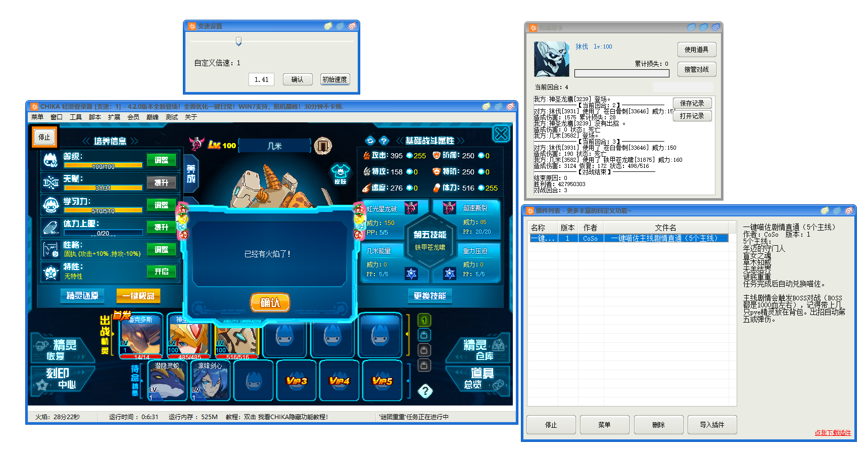Select the level 100 pet with 485/485 HP

point(188,336)
